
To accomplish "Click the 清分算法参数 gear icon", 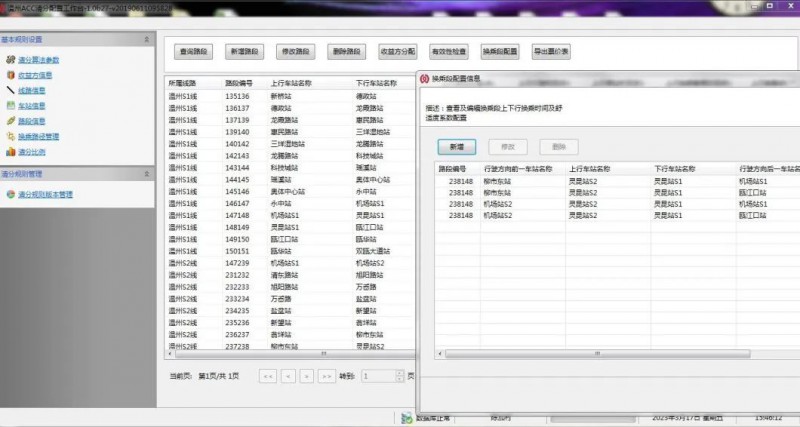I will tap(9, 60).
